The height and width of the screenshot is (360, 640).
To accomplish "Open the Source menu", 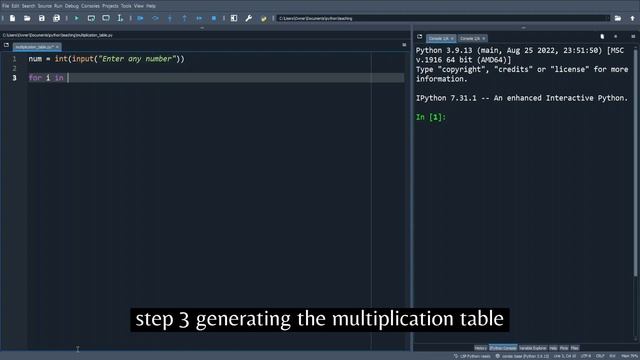I will 44,6.
